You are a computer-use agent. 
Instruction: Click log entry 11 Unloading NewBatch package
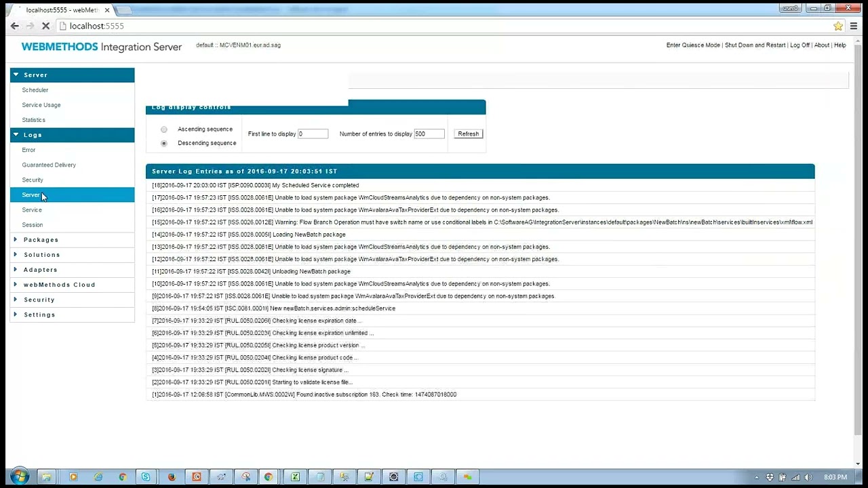click(x=480, y=271)
